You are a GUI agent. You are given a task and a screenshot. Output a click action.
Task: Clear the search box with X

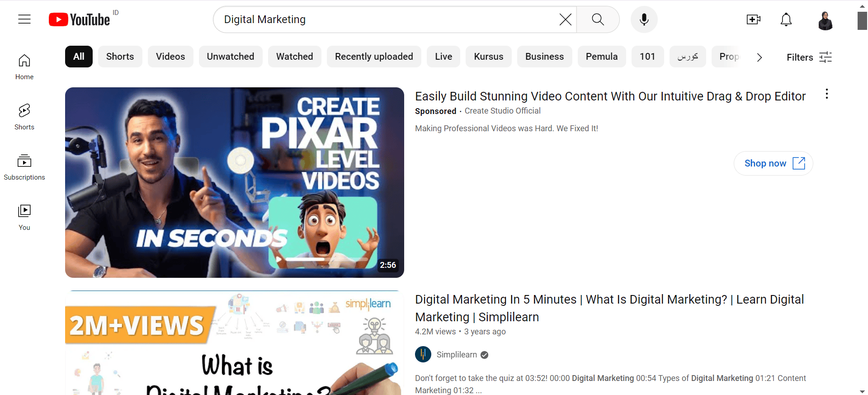(565, 19)
